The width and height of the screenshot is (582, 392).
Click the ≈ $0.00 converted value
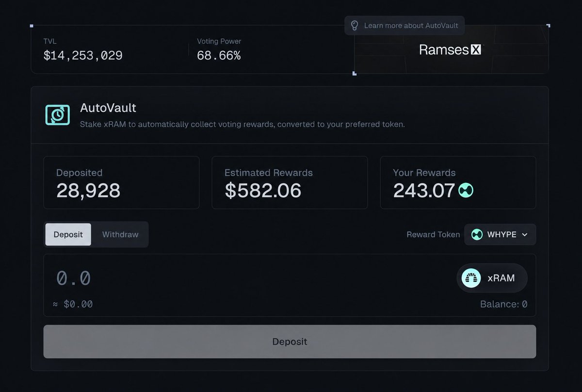[73, 304]
